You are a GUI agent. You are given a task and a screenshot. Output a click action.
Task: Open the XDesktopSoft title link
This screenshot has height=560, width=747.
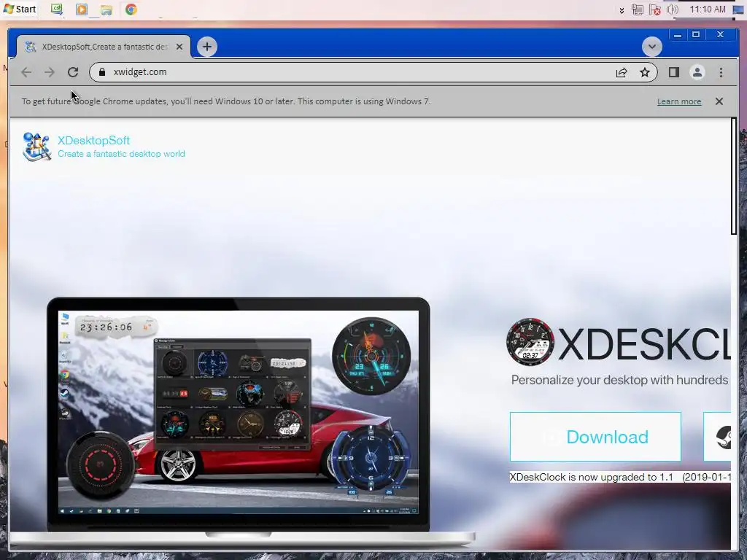tap(94, 141)
